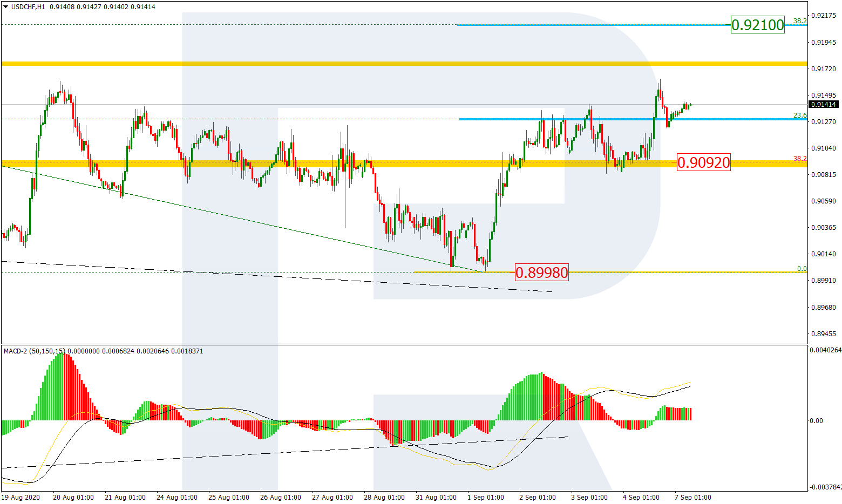Click MACD scale zero value 0.00

(x=816, y=421)
